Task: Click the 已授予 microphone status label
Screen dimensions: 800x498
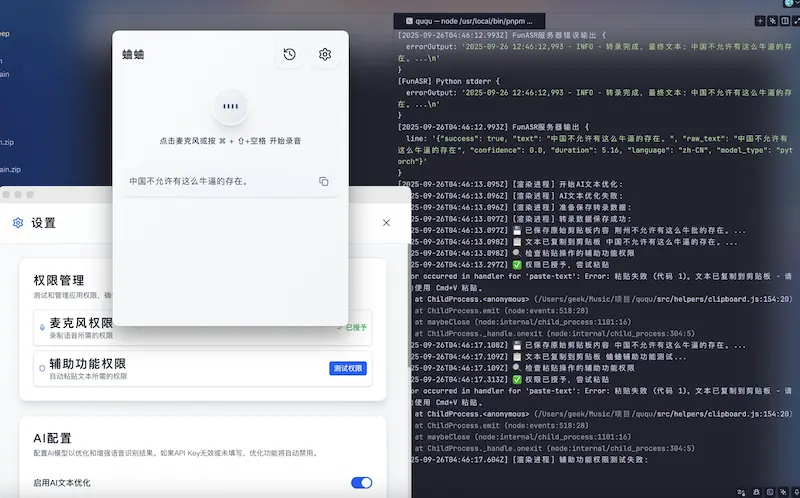Action: point(355,327)
